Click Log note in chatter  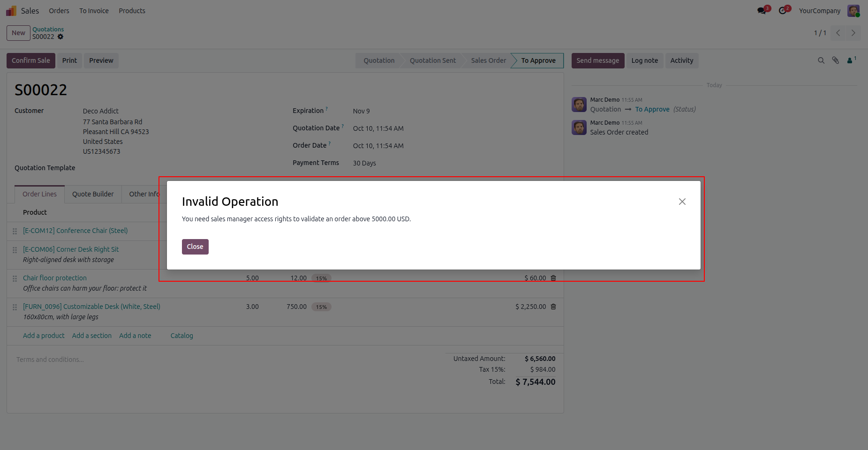tap(645, 60)
